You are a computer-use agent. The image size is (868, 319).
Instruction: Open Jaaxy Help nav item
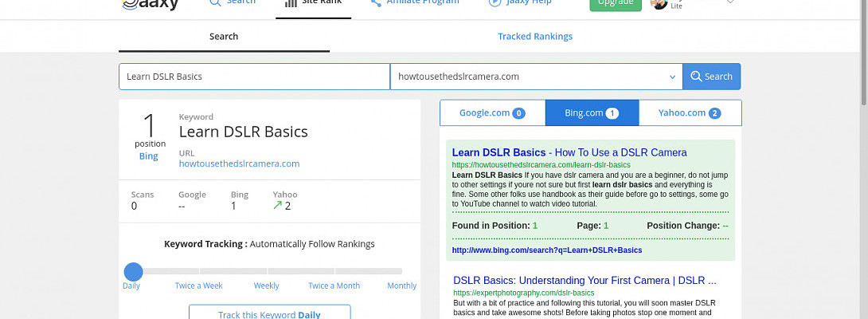click(x=520, y=2)
